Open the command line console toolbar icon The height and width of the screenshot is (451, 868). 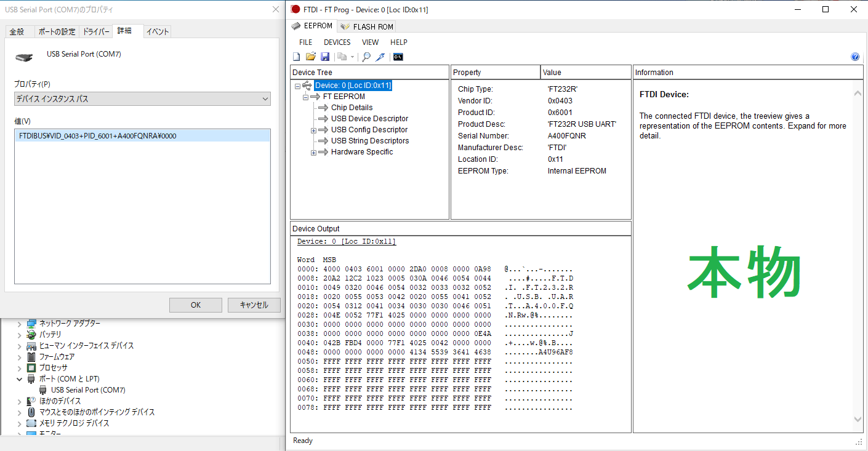click(x=398, y=57)
